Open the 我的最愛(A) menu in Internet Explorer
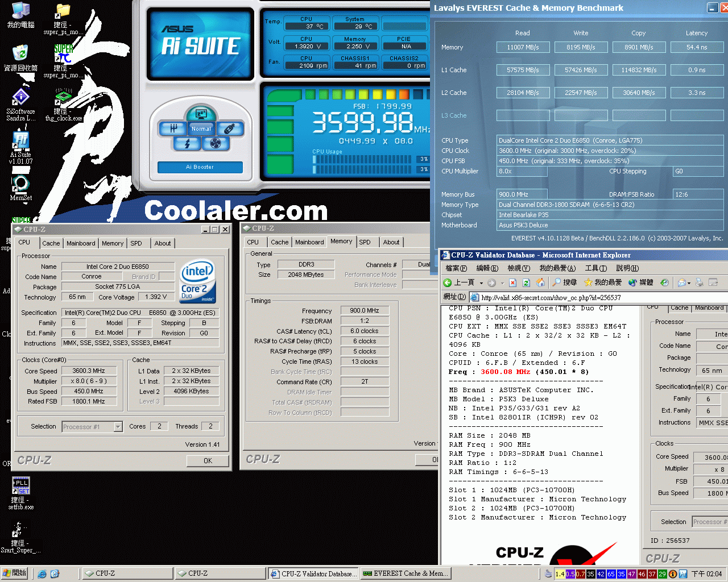The height and width of the screenshot is (582, 728). 557,268
